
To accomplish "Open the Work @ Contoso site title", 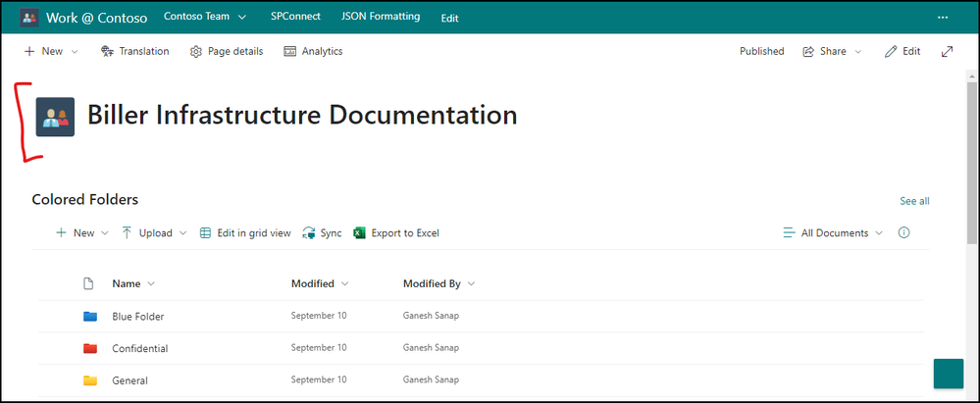I will (96, 18).
